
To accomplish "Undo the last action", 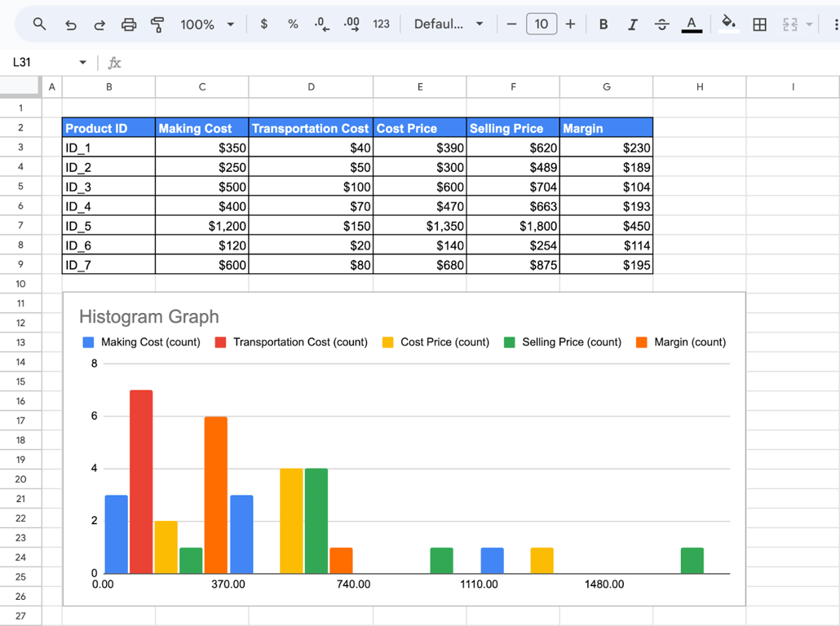I will 71,24.
